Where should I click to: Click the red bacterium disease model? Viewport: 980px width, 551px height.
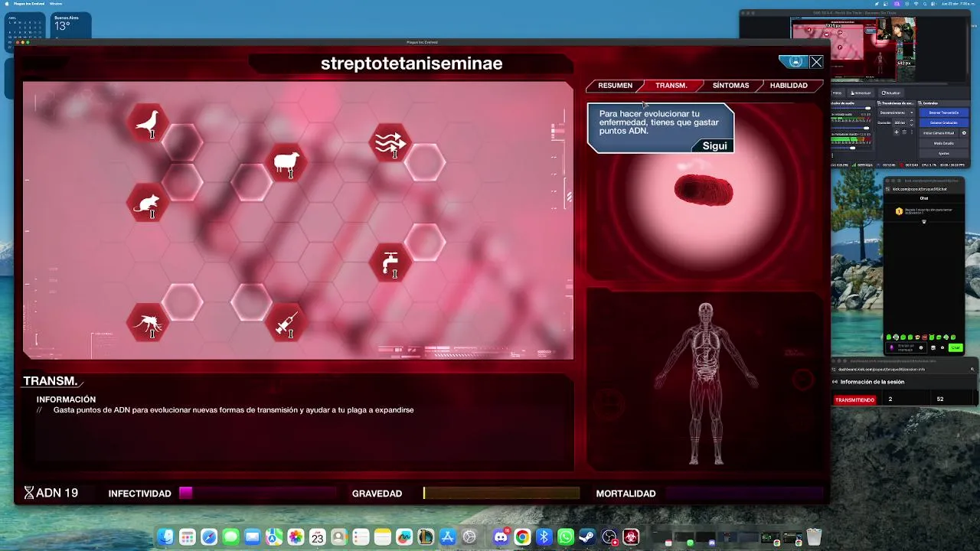(x=703, y=191)
